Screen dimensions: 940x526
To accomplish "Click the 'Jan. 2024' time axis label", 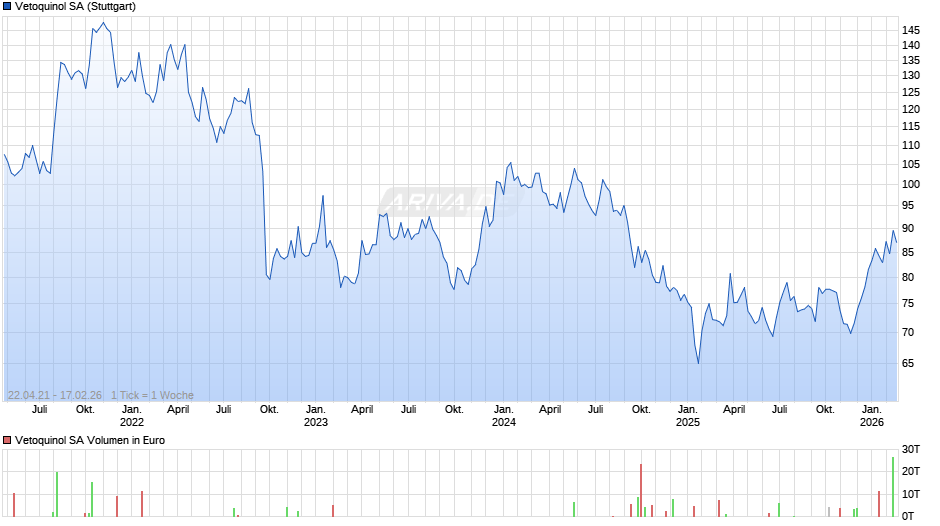I will (504, 416).
